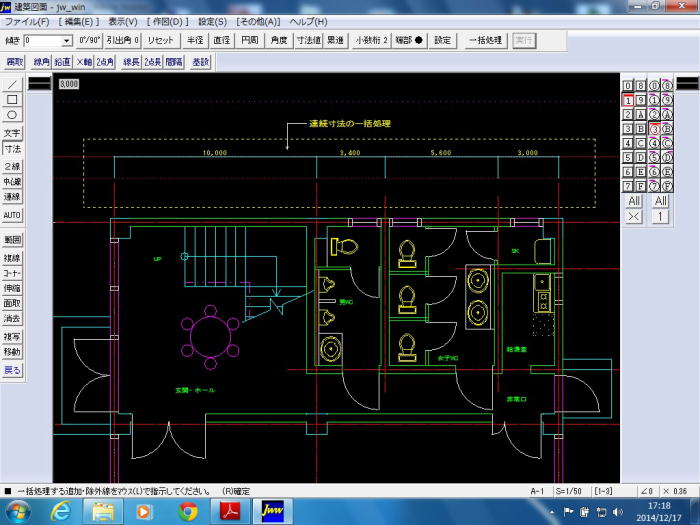
Task: Toggle layer group circled 0
Action: (654, 86)
